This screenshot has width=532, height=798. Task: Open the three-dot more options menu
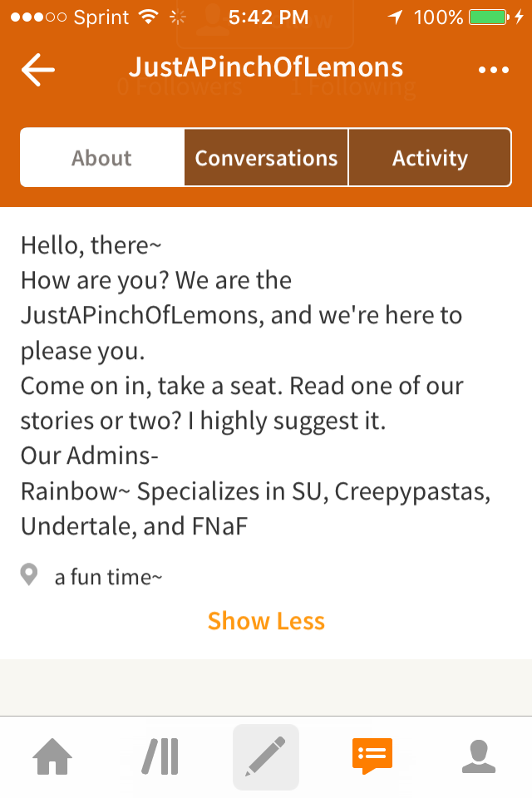493,70
